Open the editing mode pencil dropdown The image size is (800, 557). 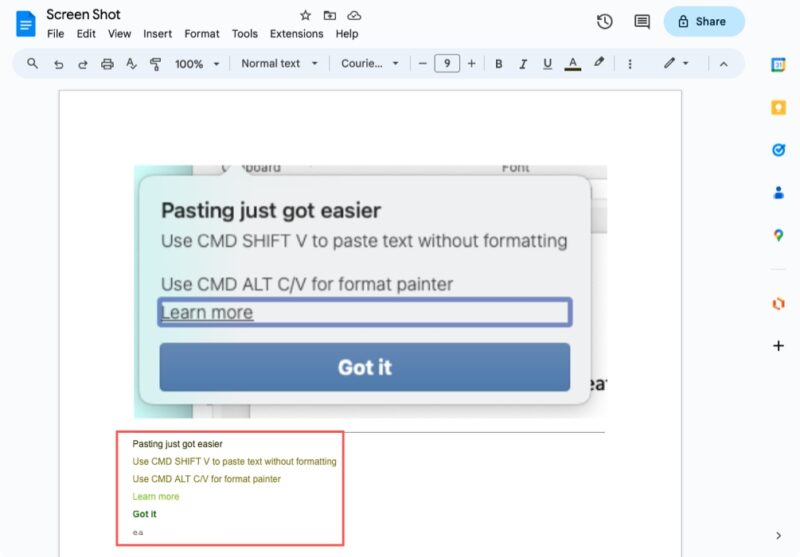(676, 63)
